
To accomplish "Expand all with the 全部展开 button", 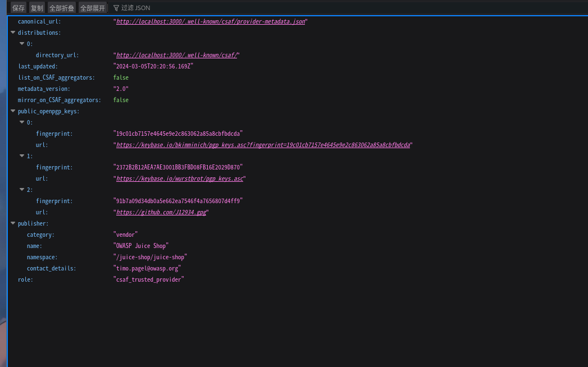I will (93, 8).
